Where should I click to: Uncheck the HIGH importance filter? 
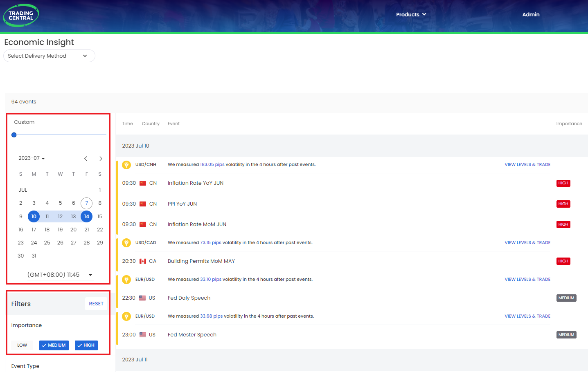coord(86,345)
